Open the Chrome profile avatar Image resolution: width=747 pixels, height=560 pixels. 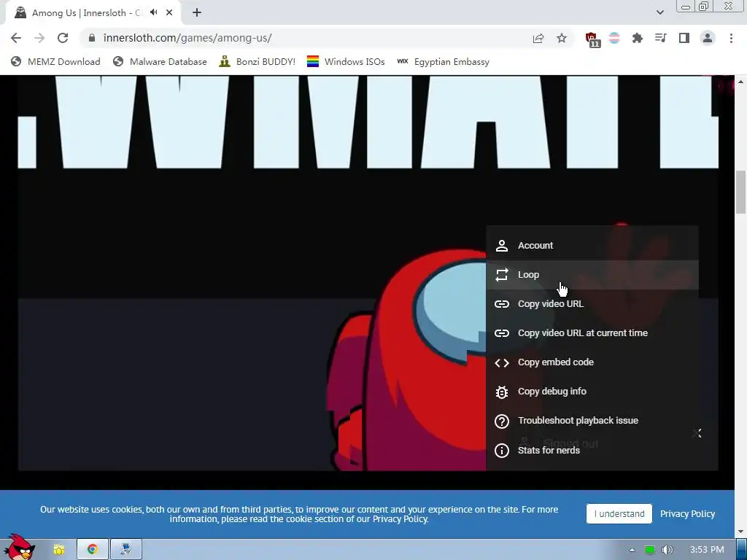(708, 38)
